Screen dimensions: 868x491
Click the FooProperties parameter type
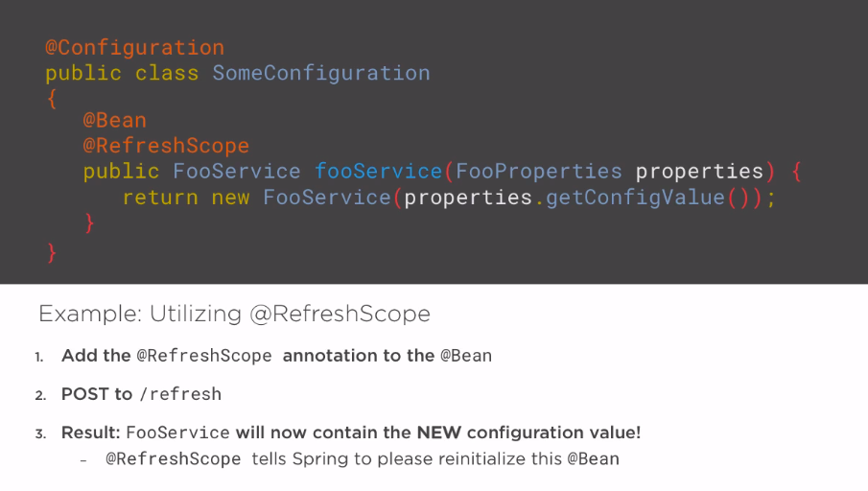[x=538, y=172]
